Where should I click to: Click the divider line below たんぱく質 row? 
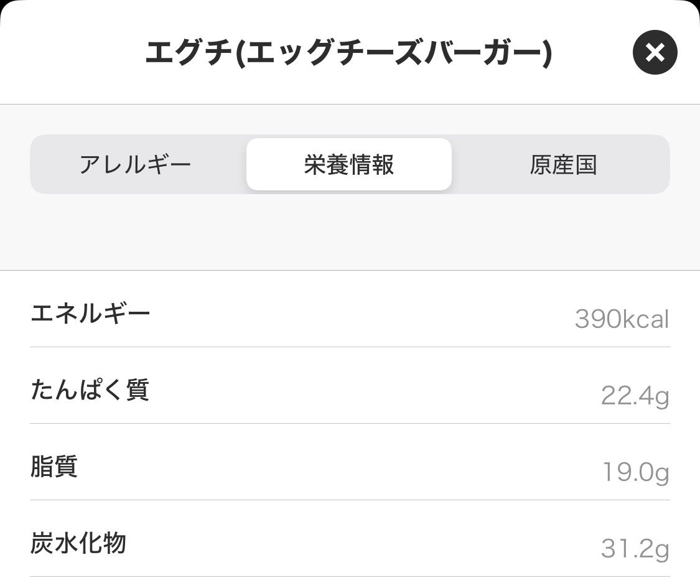pyautogui.click(x=350, y=423)
